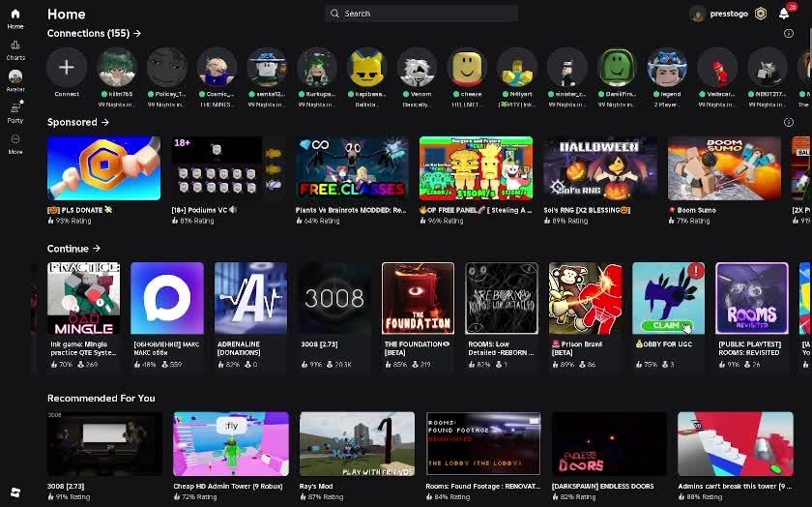Open the notifications bell
This screenshot has width=812, height=507.
point(784,14)
